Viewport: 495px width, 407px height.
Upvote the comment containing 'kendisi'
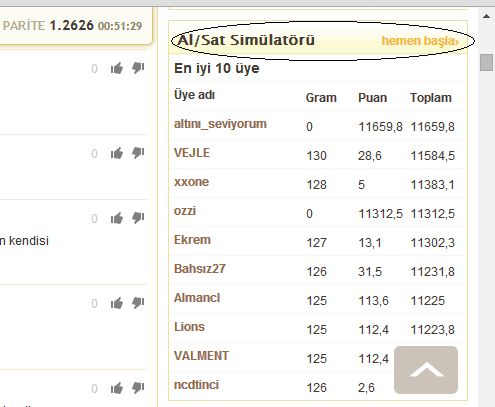coord(117,218)
